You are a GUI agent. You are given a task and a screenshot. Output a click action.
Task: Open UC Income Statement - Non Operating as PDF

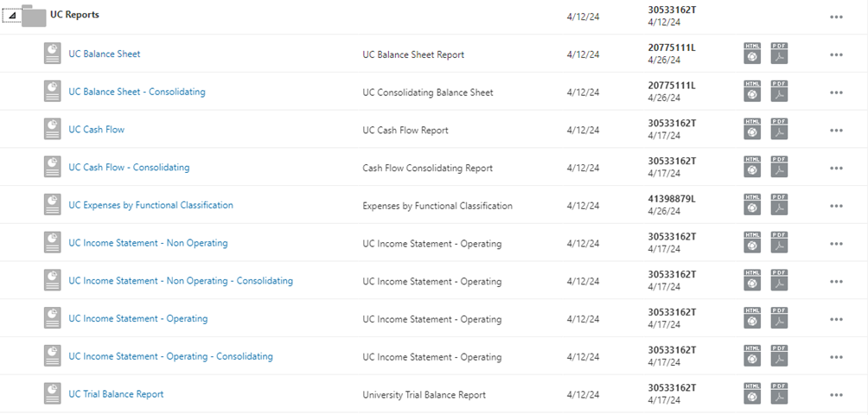(x=779, y=242)
